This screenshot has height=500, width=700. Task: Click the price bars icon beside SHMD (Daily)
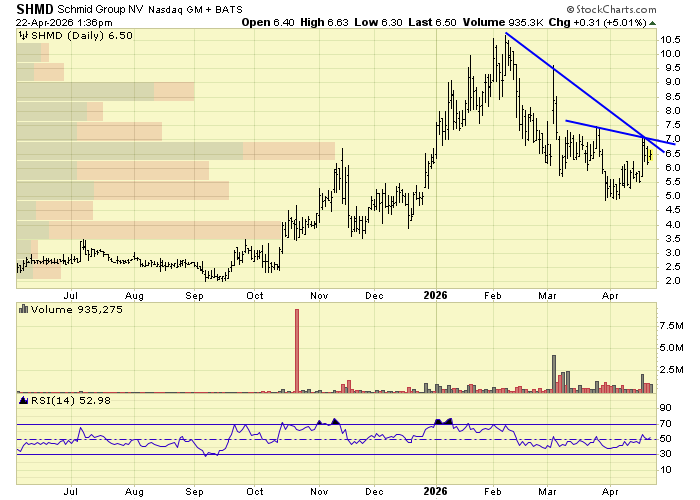coord(24,36)
